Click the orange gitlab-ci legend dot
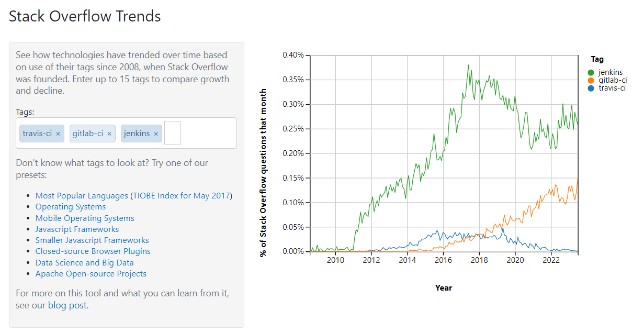 (591, 80)
